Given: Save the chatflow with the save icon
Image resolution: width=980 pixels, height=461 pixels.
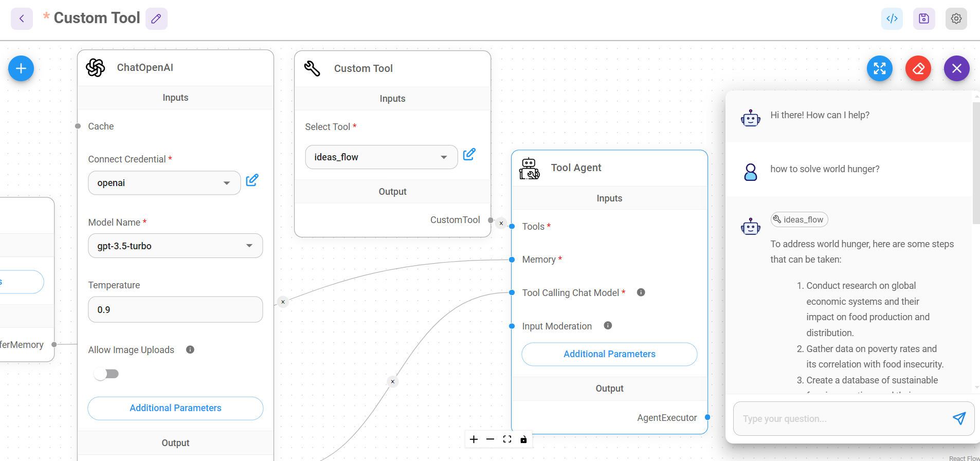Looking at the screenshot, I should pyautogui.click(x=923, y=19).
